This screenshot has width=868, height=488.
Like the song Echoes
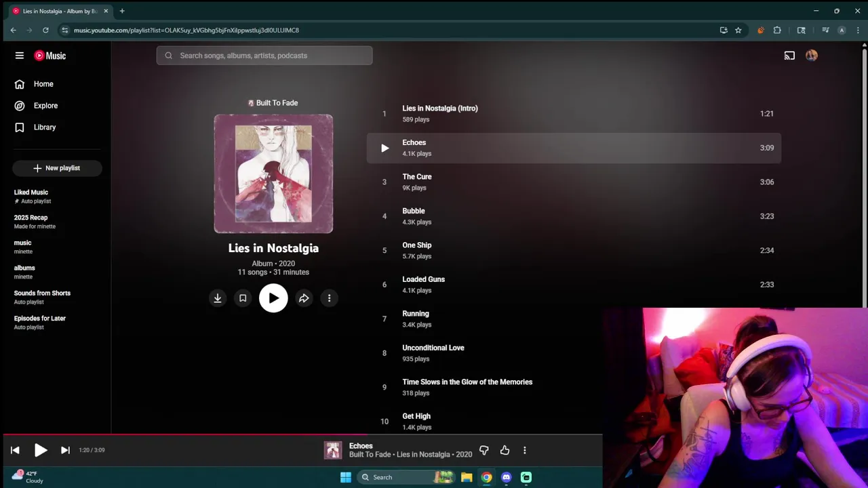tap(505, 450)
